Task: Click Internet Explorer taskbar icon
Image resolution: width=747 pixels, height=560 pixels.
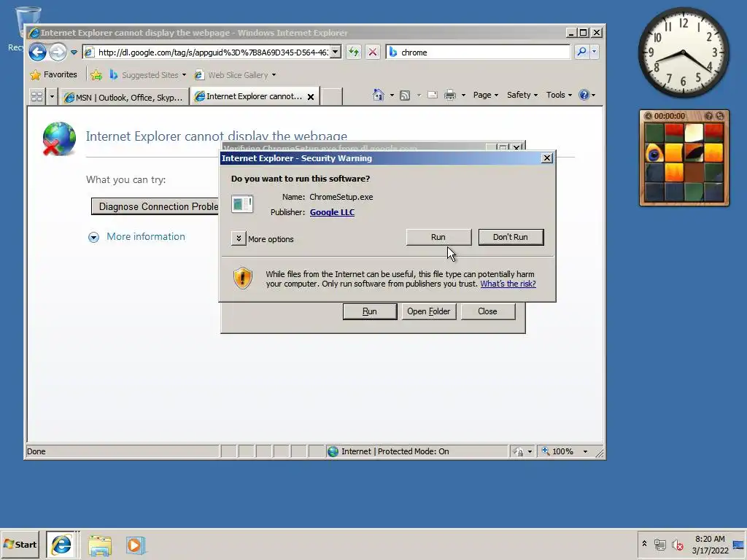Action: tap(61, 545)
